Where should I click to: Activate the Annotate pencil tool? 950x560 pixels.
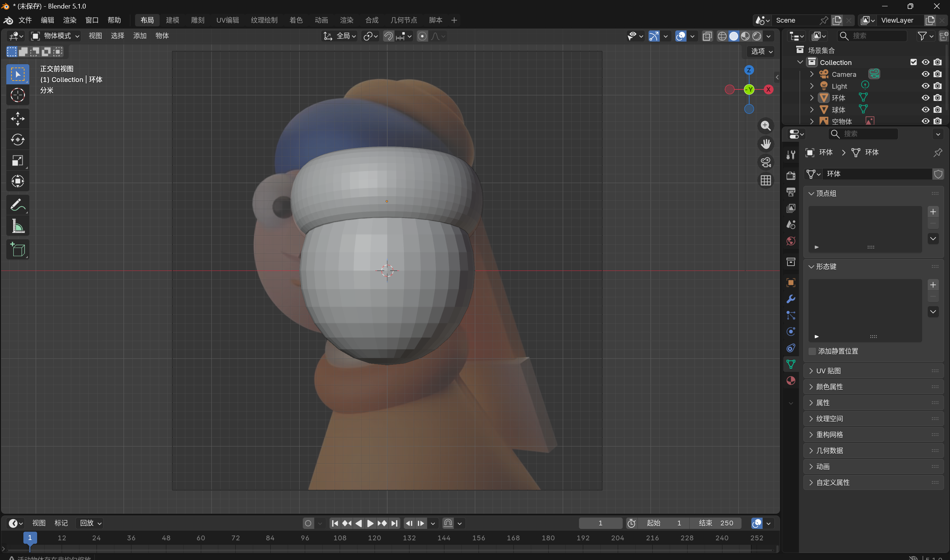coord(17,205)
